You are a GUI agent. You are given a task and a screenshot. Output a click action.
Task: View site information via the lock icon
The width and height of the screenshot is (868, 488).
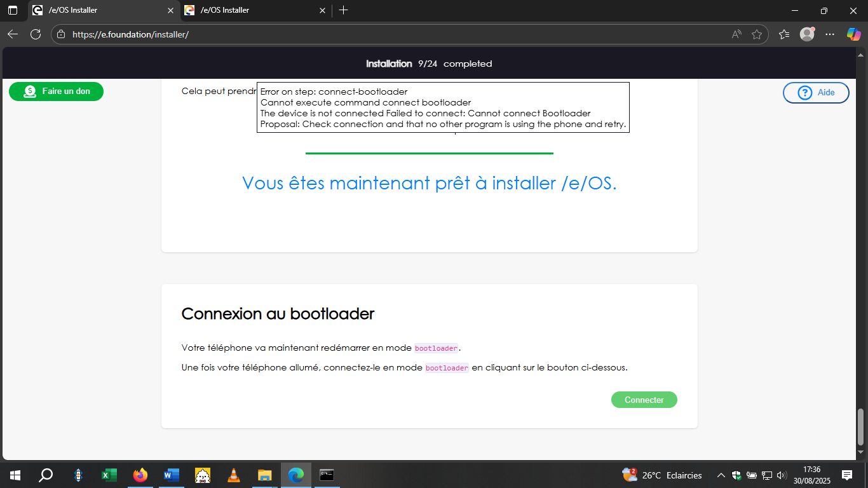pyautogui.click(x=61, y=34)
